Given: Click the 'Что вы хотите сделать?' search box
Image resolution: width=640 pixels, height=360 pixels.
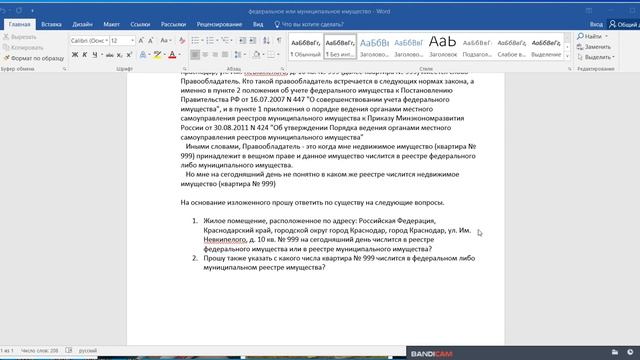Looking at the screenshot, I should [309, 24].
